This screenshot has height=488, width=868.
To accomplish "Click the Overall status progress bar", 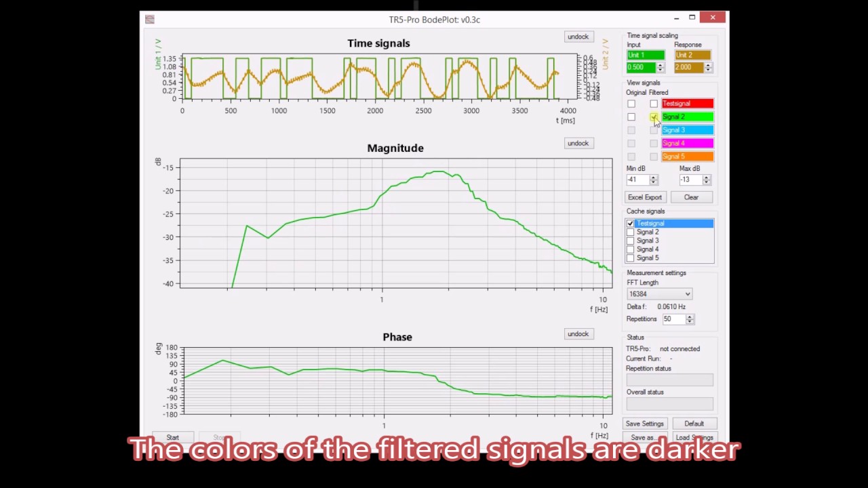I will coord(669,404).
